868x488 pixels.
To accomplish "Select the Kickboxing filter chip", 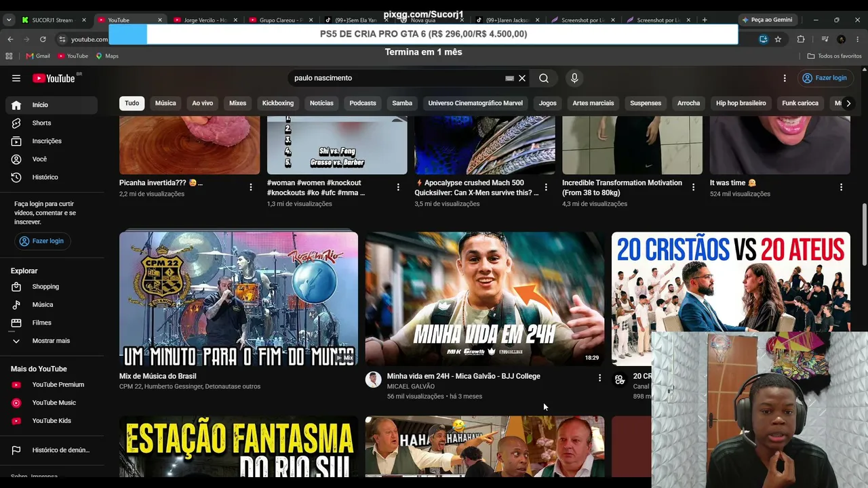I will point(278,103).
